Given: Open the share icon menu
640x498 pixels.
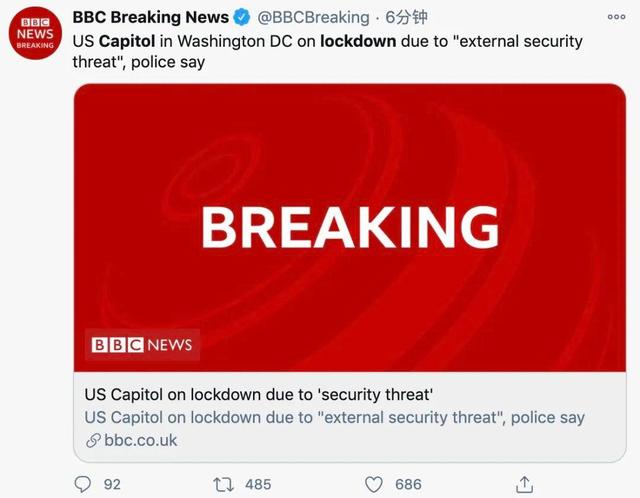Looking at the screenshot, I should point(523,484).
